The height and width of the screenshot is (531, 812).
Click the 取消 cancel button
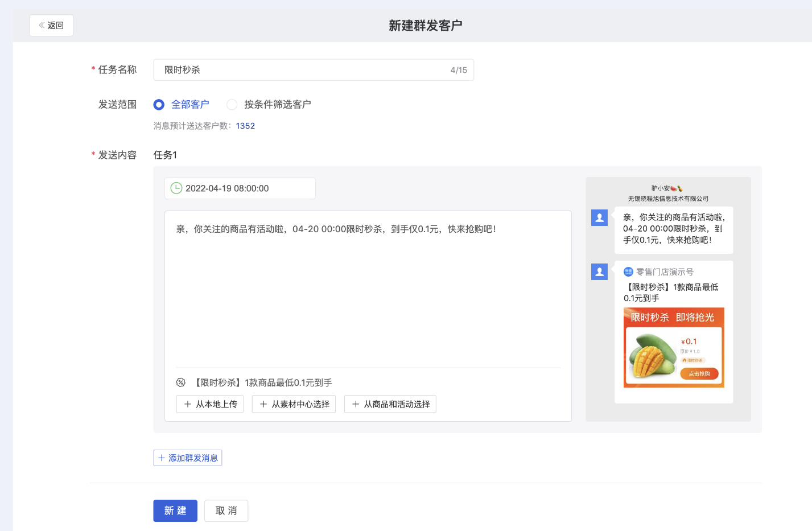pos(226,511)
